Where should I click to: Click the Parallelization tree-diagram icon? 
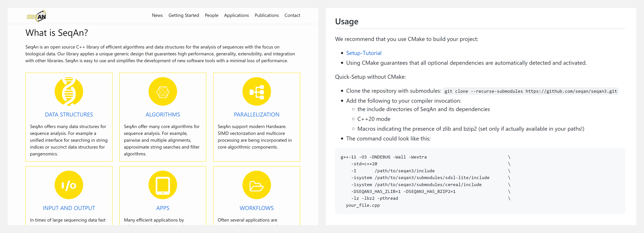click(256, 92)
